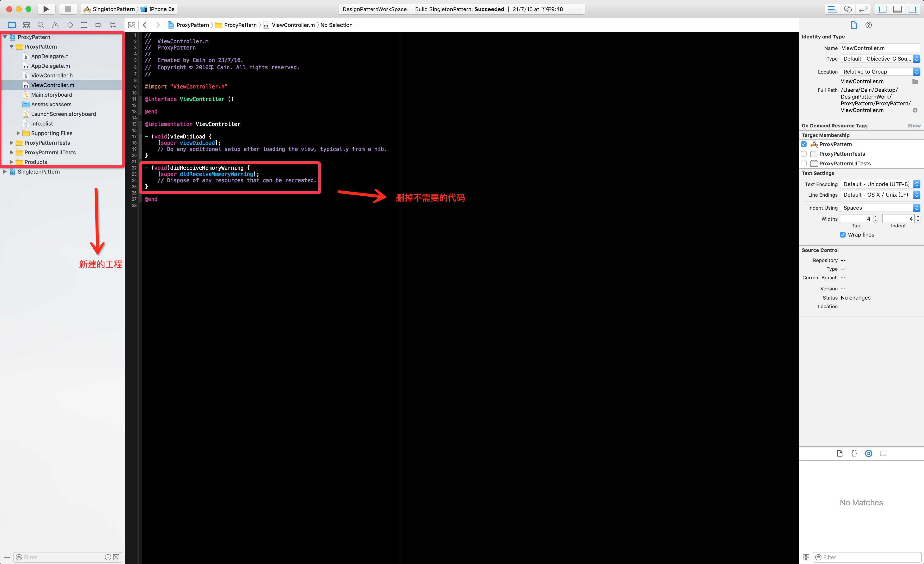Click the Stop button in toolbar
The height and width of the screenshot is (564, 924).
[x=68, y=9]
